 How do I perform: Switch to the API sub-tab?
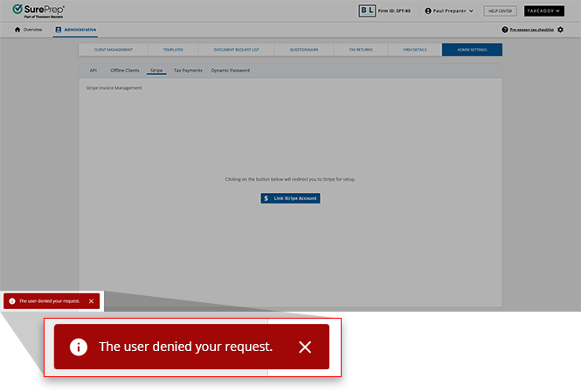[x=93, y=71]
